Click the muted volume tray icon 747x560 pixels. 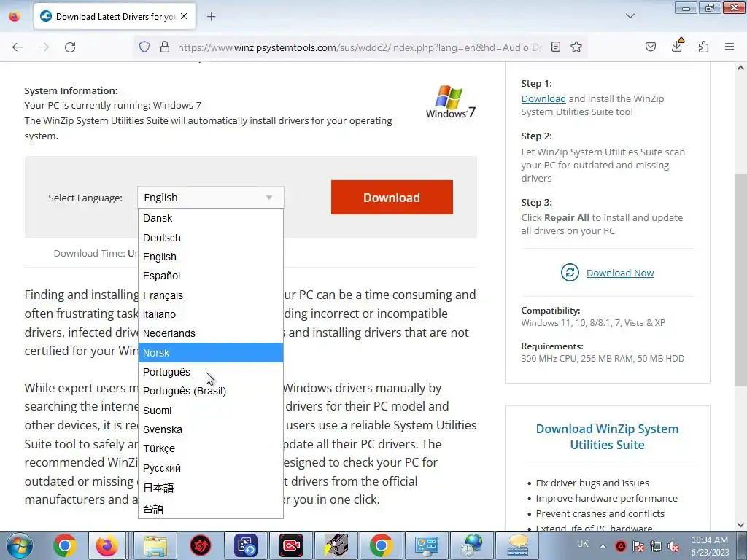click(673, 547)
